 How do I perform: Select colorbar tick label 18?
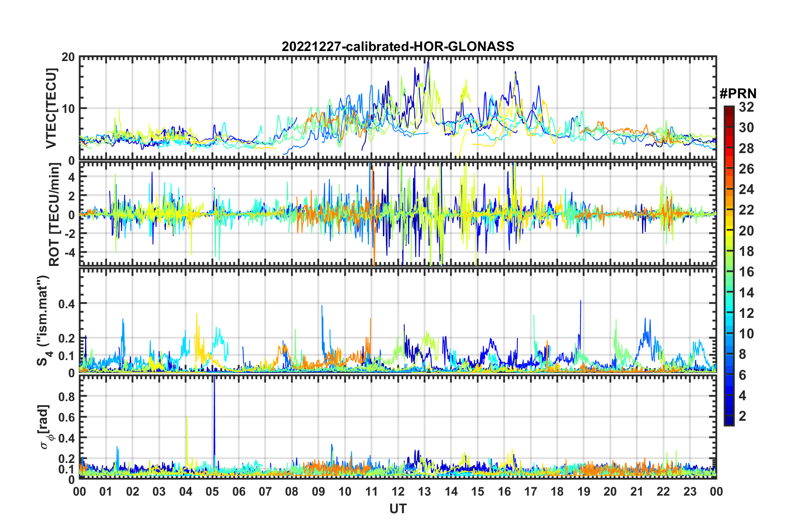[x=746, y=251]
